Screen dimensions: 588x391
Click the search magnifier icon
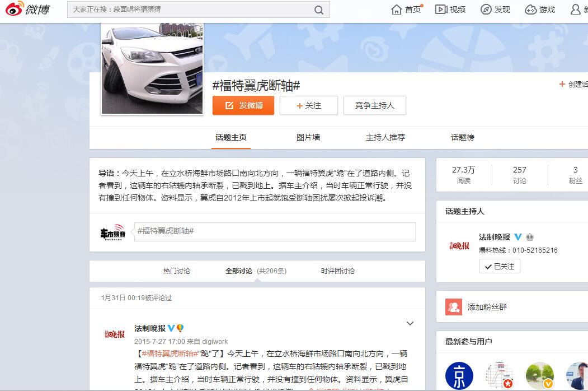[319, 10]
